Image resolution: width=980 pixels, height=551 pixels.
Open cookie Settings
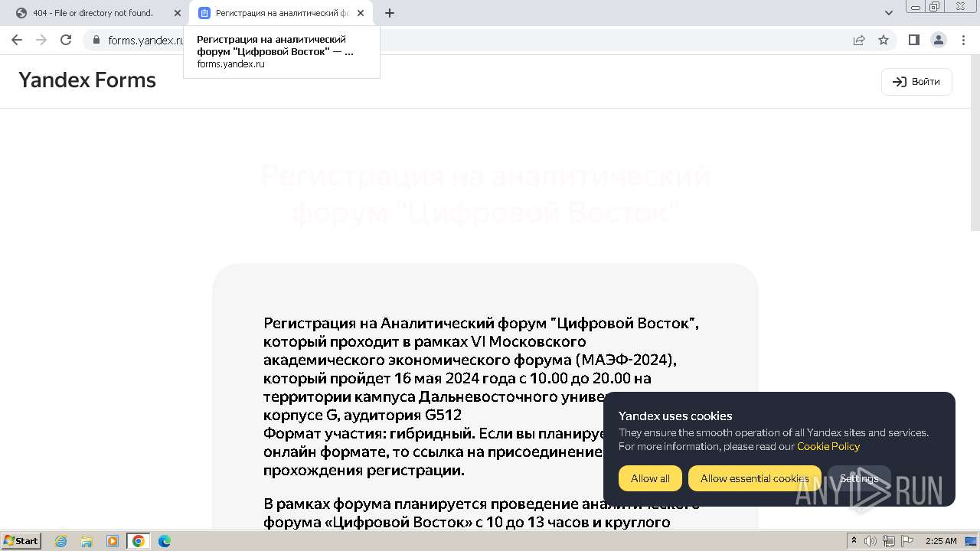859,478
